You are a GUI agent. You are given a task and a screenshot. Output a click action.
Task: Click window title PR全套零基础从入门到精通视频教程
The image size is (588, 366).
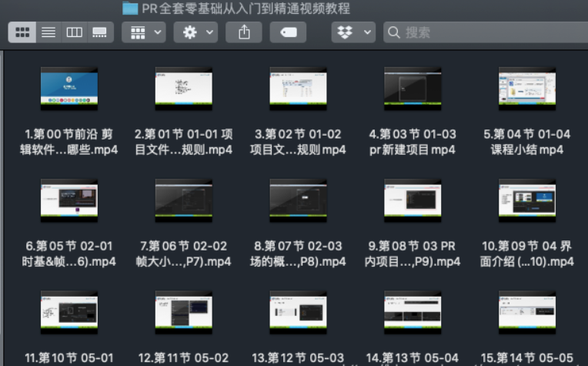(246, 8)
